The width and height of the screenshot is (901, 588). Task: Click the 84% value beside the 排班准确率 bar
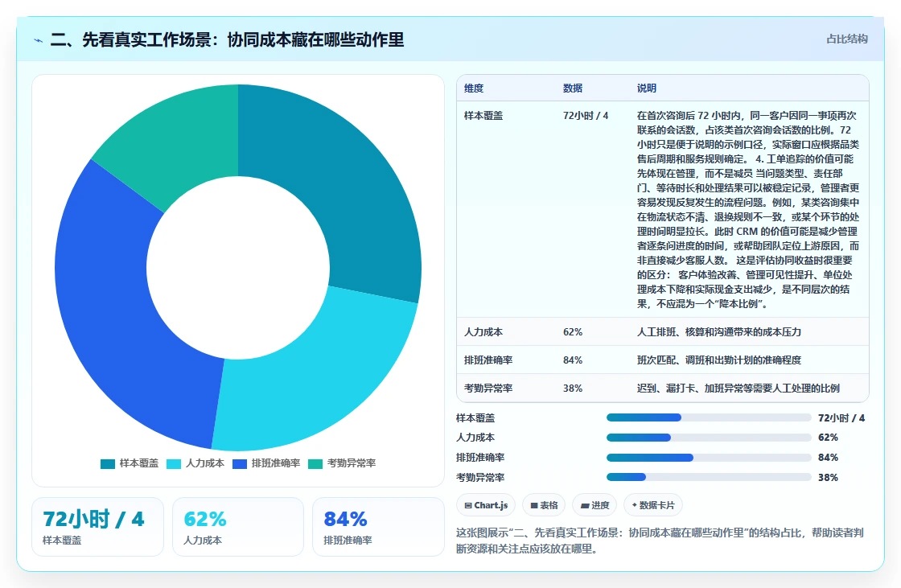click(x=828, y=458)
